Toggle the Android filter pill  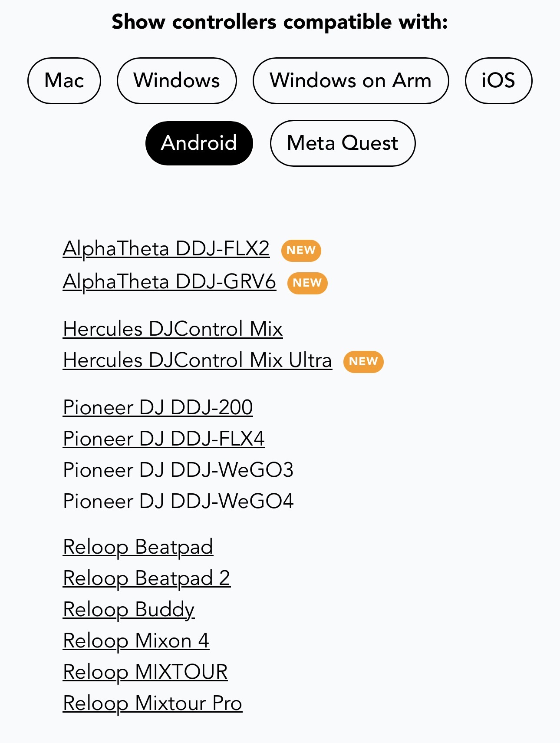click(x=199, y=143)
